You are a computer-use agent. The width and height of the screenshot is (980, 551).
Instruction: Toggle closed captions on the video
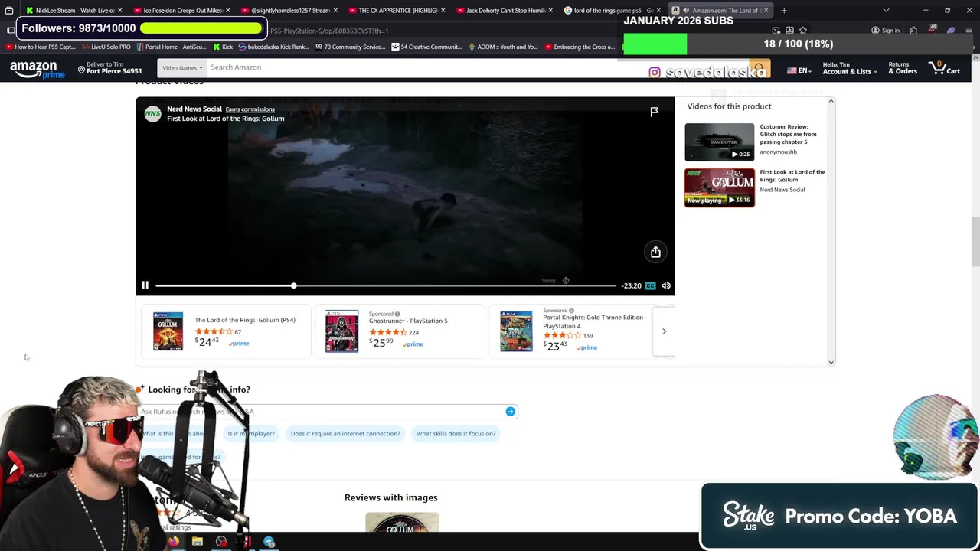click(x=650, y=285)
